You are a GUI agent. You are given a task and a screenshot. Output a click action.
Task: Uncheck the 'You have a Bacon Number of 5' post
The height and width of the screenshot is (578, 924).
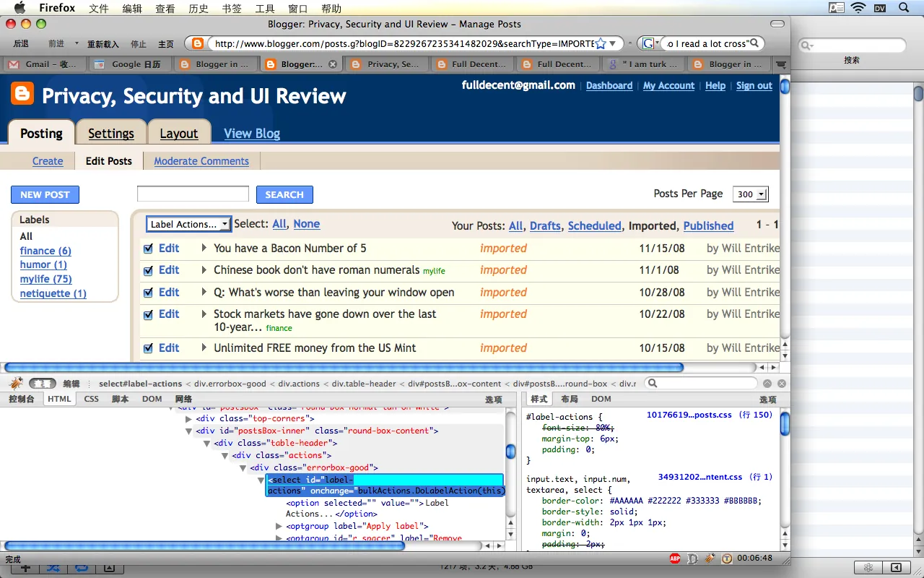(148, 249)
